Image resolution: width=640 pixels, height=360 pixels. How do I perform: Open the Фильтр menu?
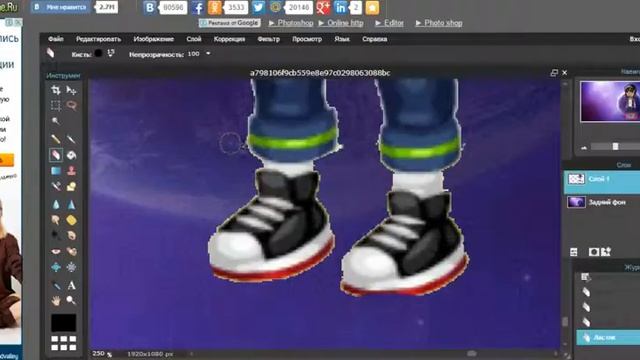(269, 39)
